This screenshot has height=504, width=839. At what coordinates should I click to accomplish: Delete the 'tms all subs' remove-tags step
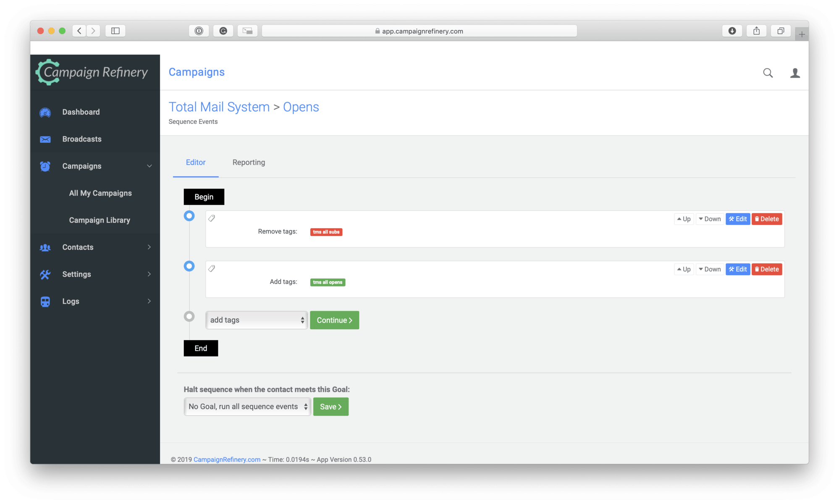click(766, 219)
